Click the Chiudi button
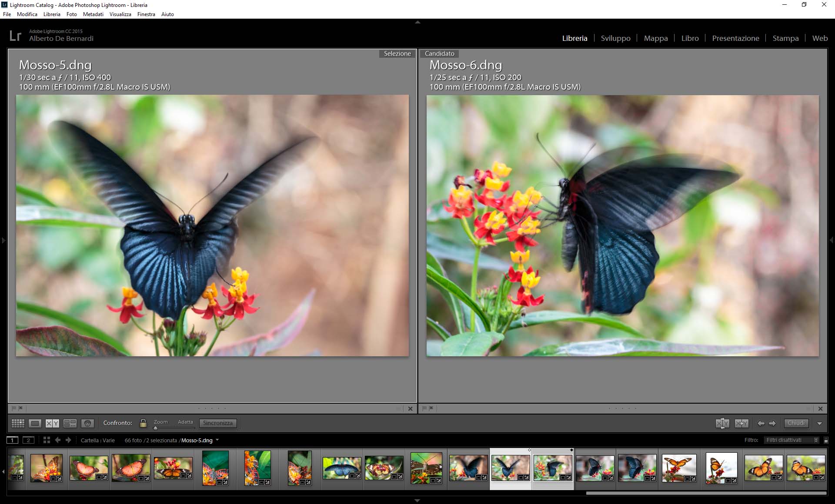The width and height of the screenshot is (835, 504). 796,423
